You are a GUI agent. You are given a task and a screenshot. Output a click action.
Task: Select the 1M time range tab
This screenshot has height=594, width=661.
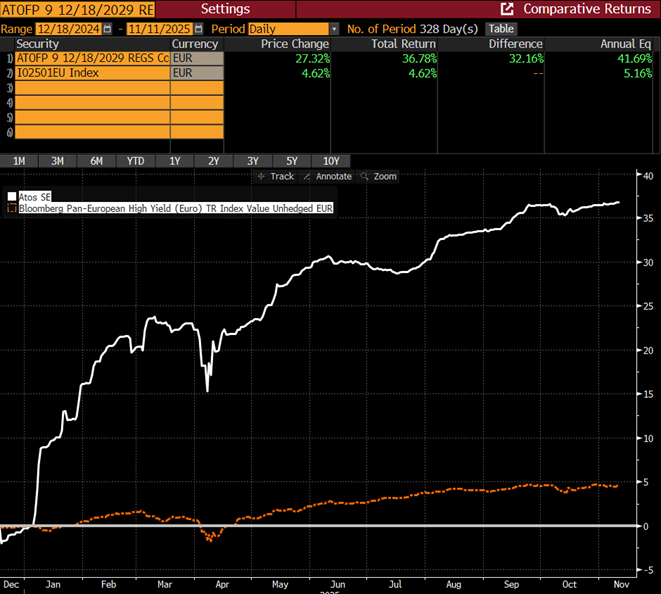click(19, 161)
